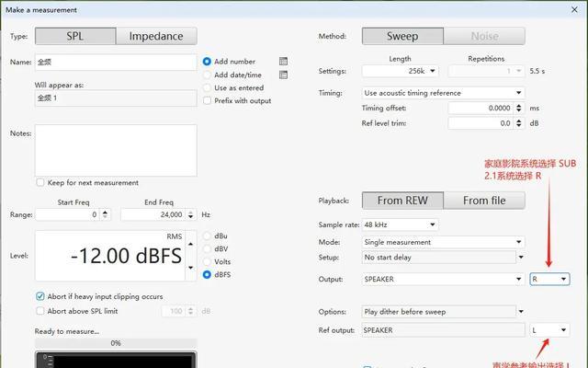Lower the level with the down arrow
This screenshot has width=588, height=368.
(191, 268)
